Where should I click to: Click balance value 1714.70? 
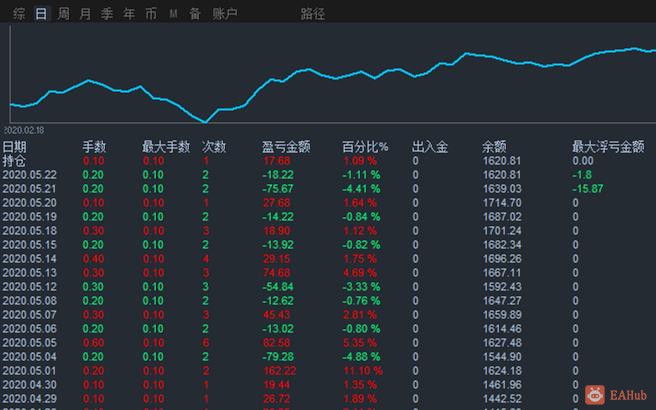(x=502, y=202)
